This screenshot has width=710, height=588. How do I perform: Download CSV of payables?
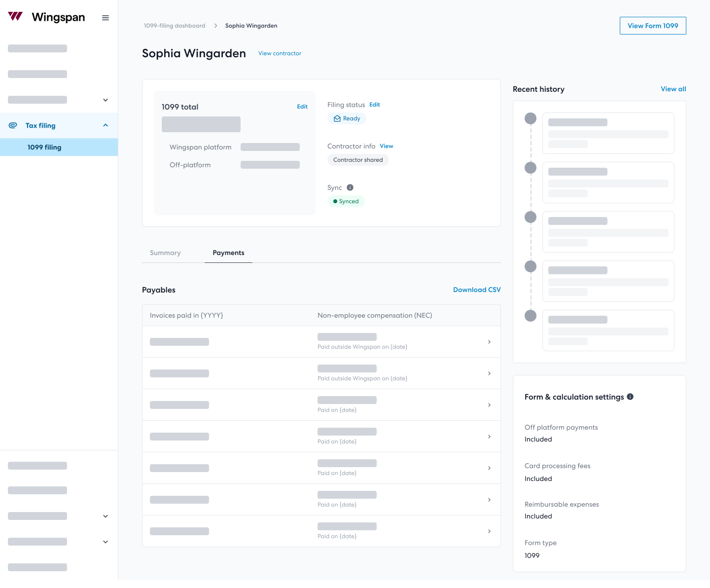coord(477,290)
